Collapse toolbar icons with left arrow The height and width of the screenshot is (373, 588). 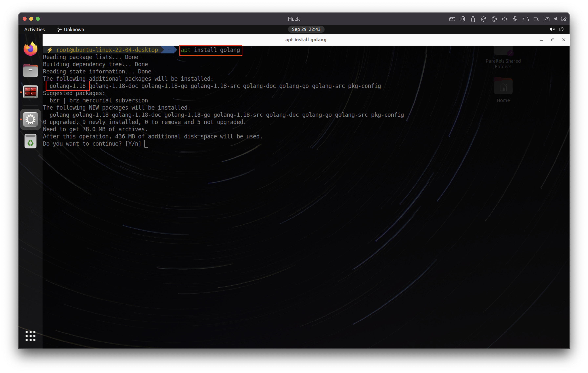point(556,19)
